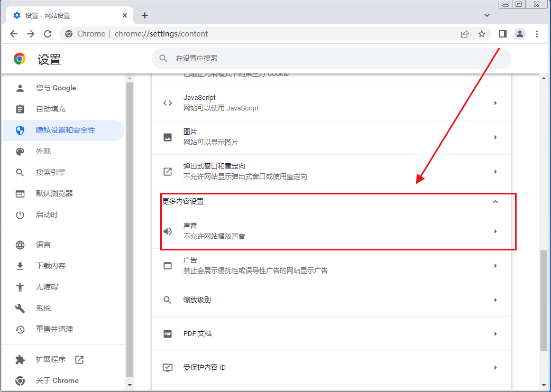This screenshot has height=392, width=551.
Task: Restore down the Chrome window
Action: tap(519, 5)
